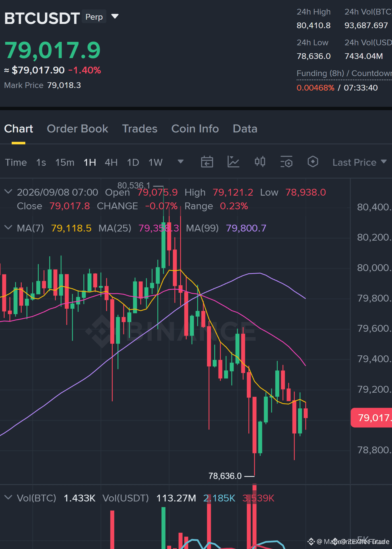
Task: Open the Coin Info tab
Action: [195, 129]
